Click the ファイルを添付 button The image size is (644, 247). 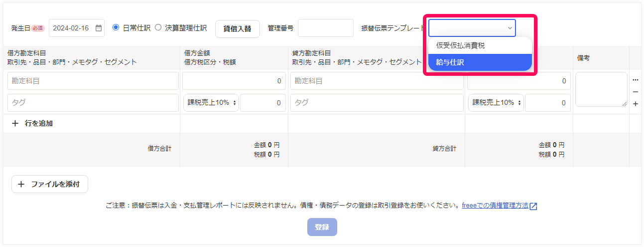(50, 184)
